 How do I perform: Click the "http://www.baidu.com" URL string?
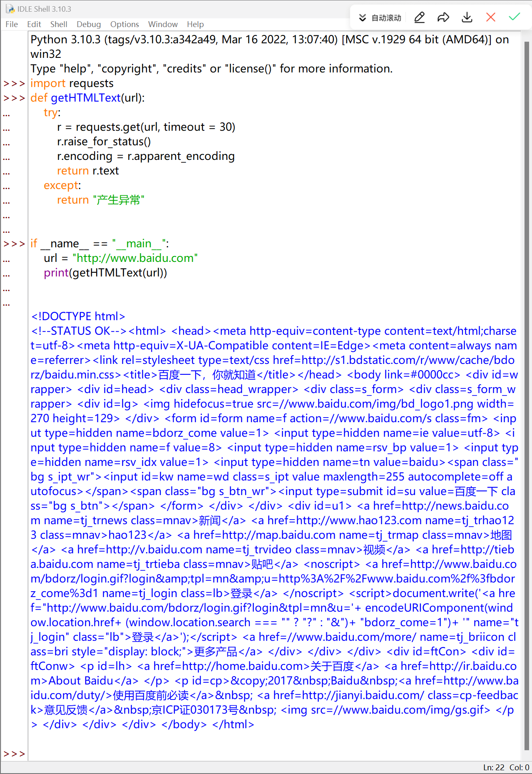tap(135, 258)
